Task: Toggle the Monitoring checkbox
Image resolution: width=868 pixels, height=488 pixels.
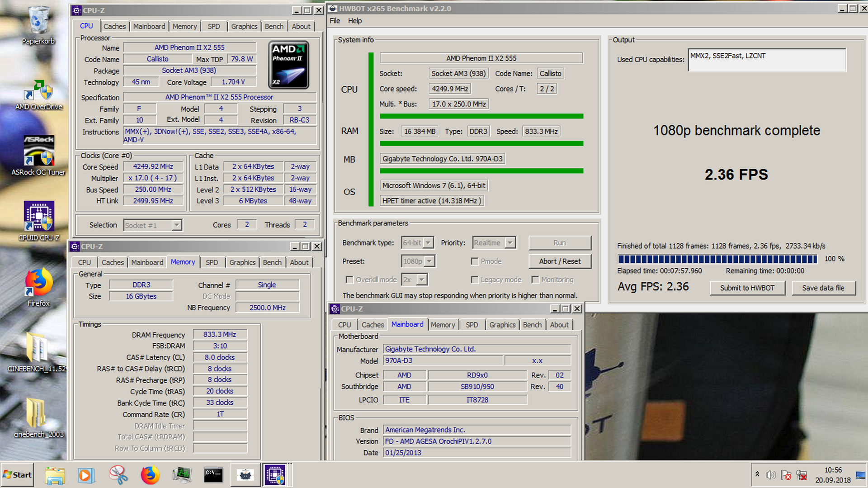Action: (x=535, y=280)
